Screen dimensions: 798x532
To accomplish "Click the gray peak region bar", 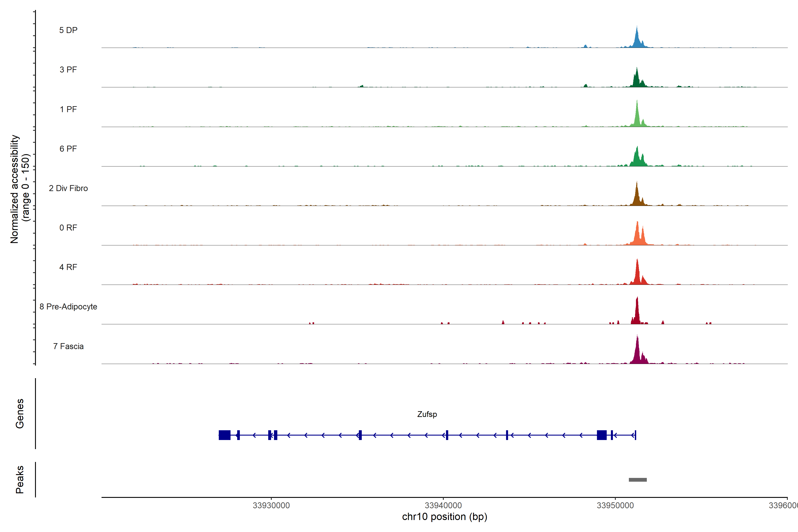I will pos(638,480).
